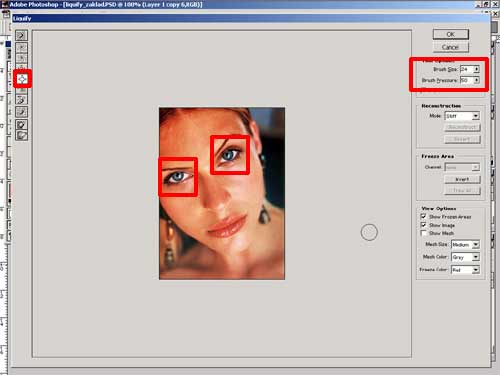Click the Cancel button
The width and height of the screenshot is (500, 375).
(451, 47)
